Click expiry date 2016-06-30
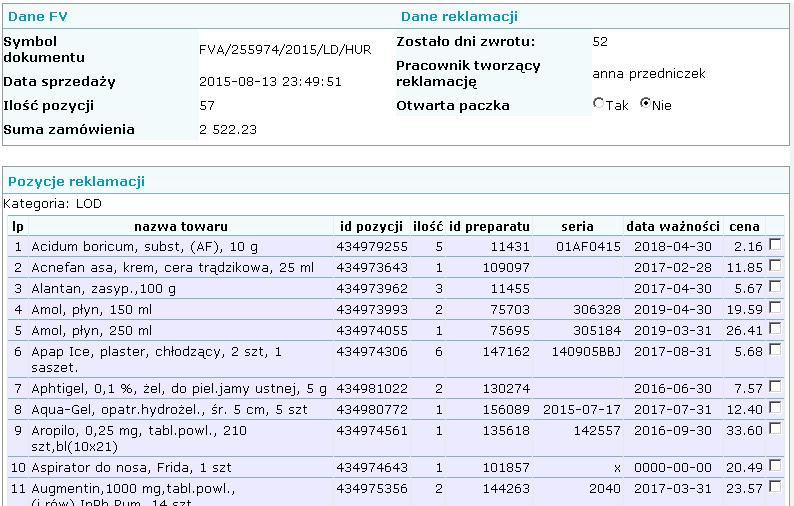Viewport: 794px width, 506px height. [x=673, y=388]
